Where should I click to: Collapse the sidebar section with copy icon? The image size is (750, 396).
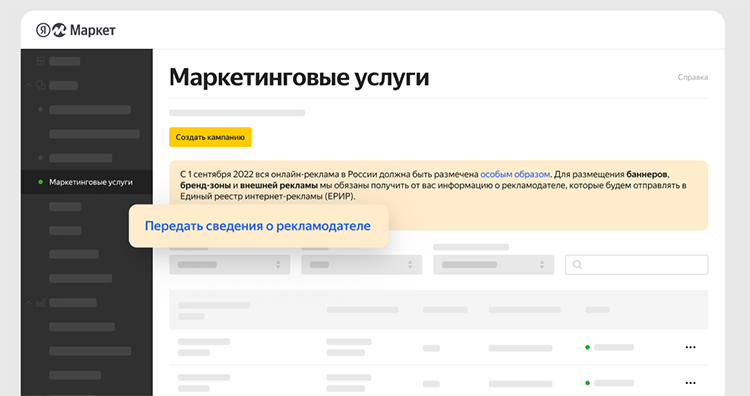pyautogui.click(x=29, y=85)
